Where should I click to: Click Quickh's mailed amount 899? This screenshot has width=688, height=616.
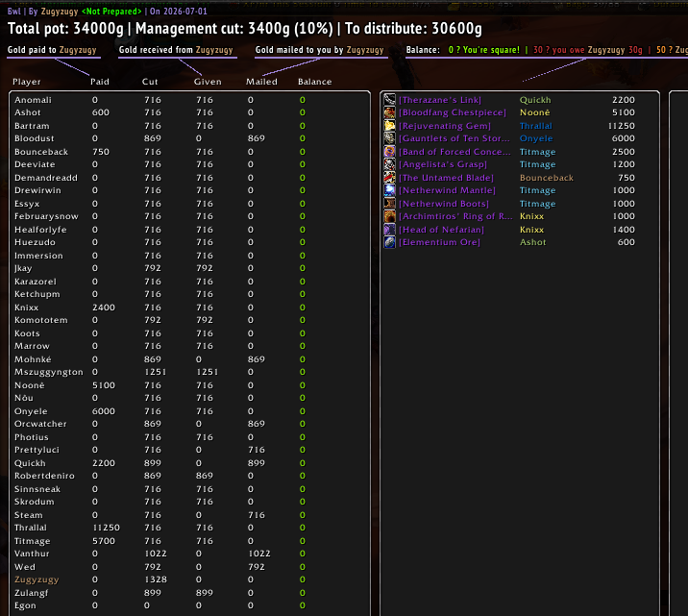[257, 463]
